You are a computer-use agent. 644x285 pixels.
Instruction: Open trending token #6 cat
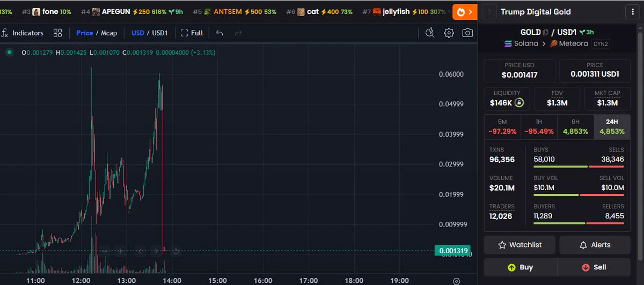click(319, 11)
